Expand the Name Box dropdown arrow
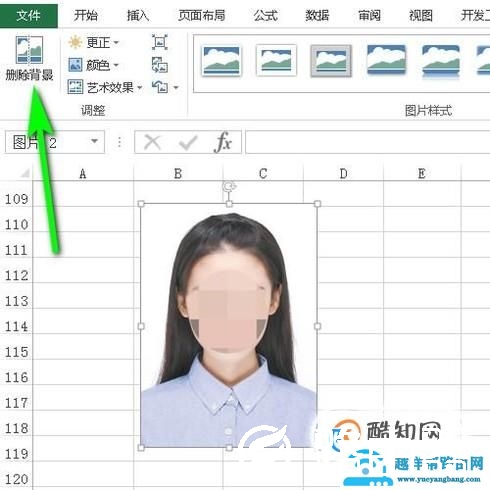The height and width of the screenshot is (490, 490). coord(95,141)
